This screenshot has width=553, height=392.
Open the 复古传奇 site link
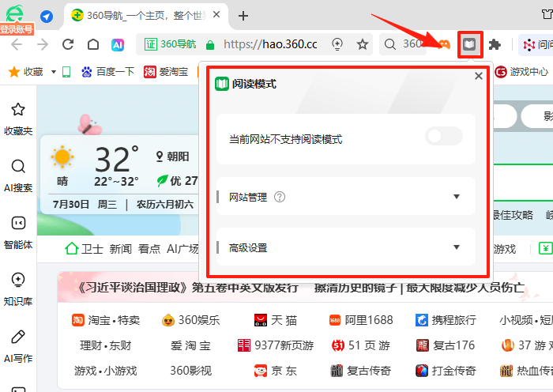[361, 371]
